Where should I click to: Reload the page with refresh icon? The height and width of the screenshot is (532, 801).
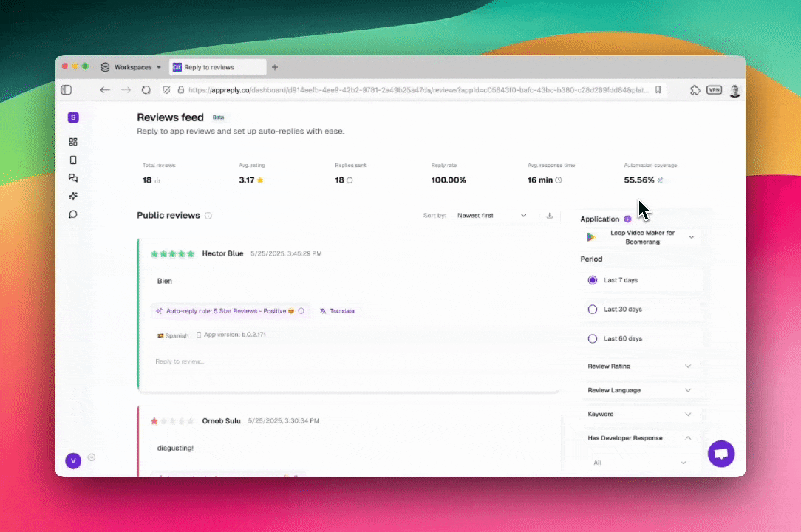click(146, 90)
